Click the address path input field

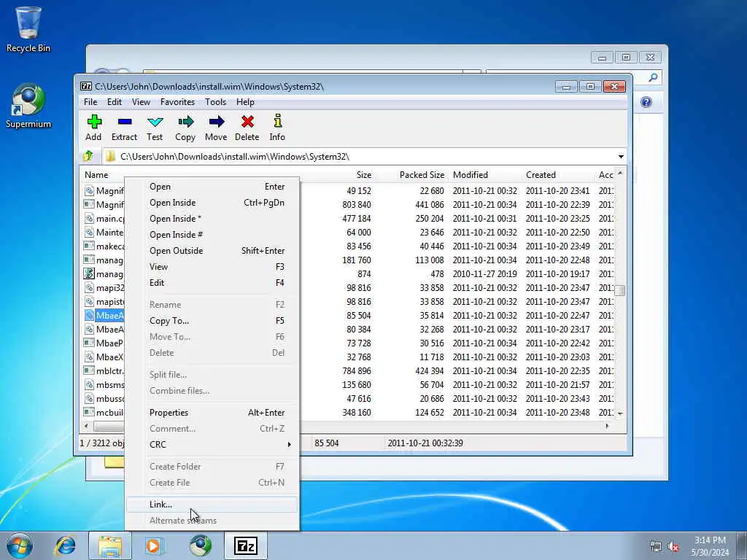[365, 157]
